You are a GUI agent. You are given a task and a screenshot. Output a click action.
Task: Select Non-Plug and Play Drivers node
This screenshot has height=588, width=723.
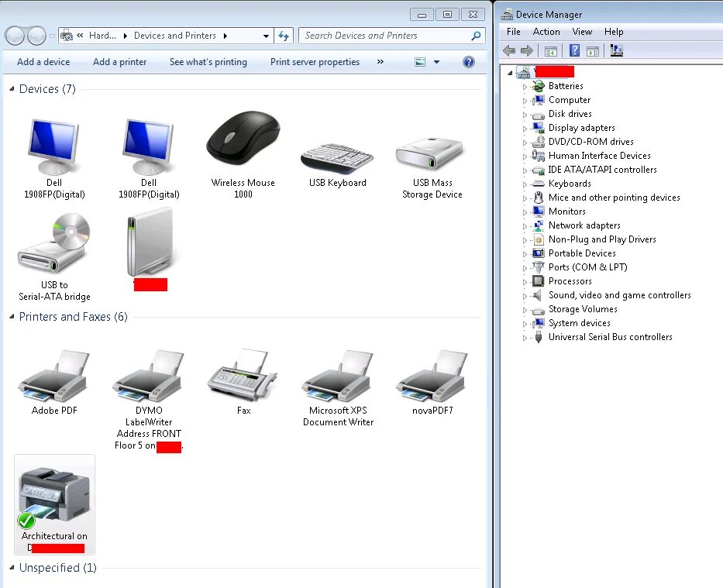tap(602, 239)
